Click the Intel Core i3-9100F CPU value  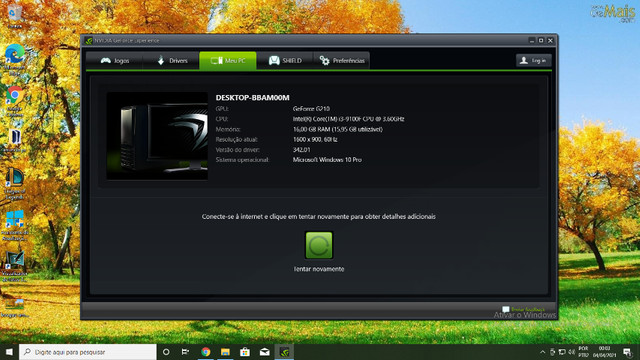point(348,119)
